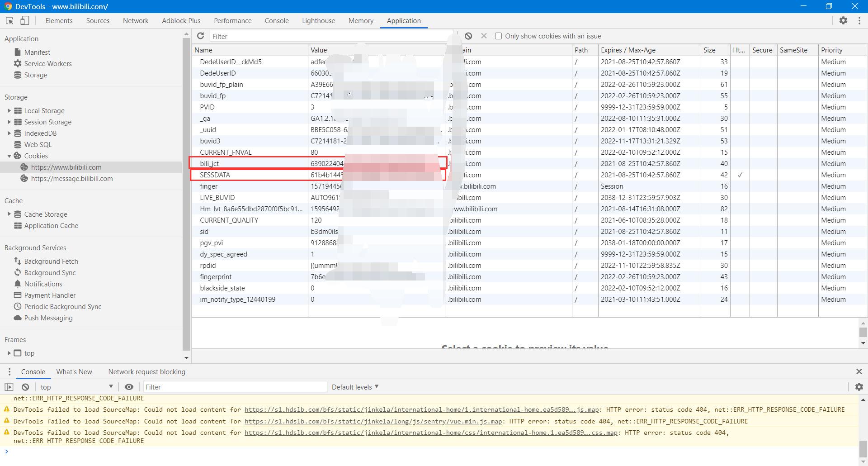Select the CURRENT_QUALITY cookie row

coord(529,220)
